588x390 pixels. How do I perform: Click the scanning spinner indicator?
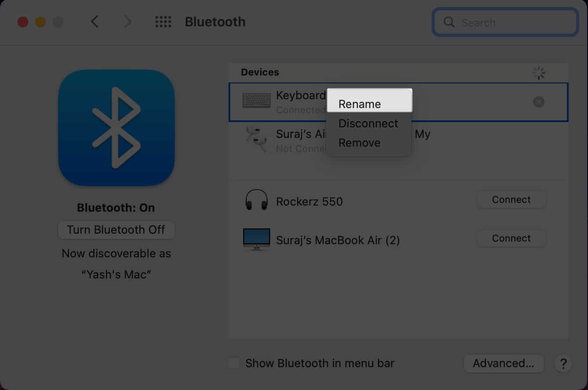539,73
